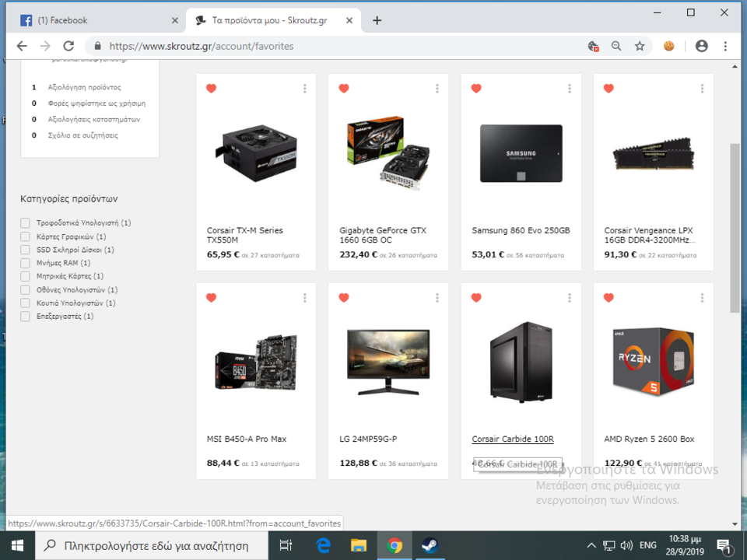Remove Gigabyte GeForce GTX 1660 from favorites heart
747x560 pixels.
[x=343, y=88]
